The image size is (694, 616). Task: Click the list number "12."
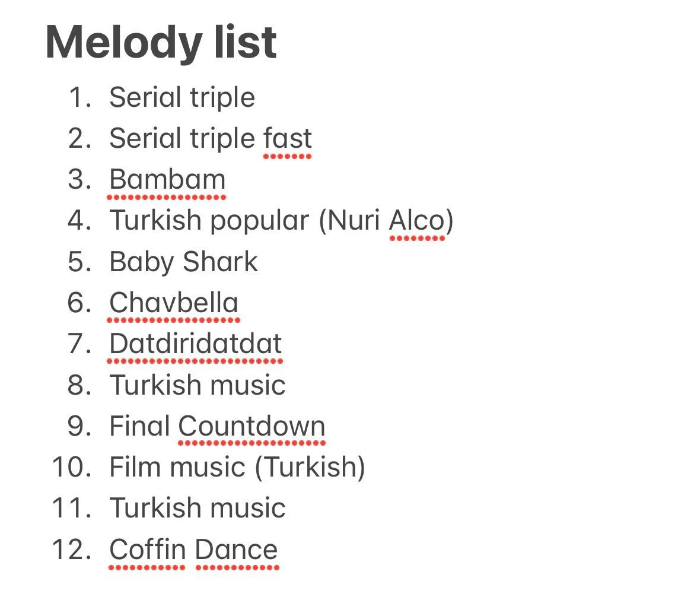(x=72, y=550)
